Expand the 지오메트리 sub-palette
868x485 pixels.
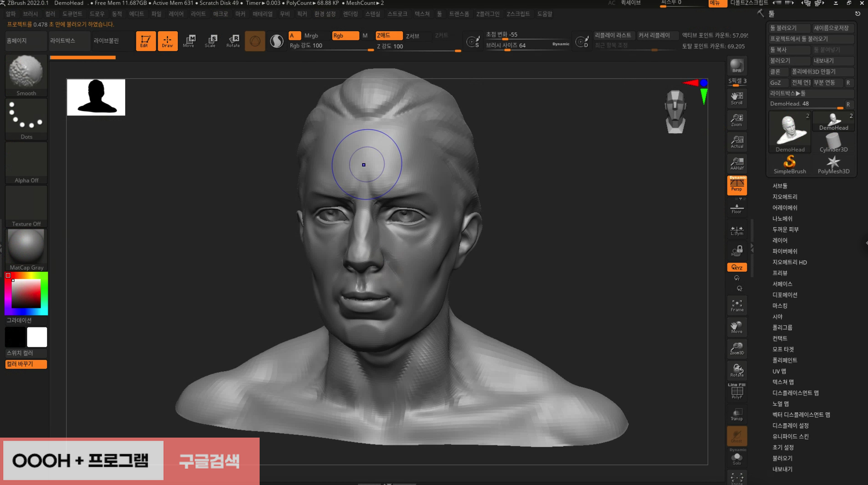tap(785, 197)
